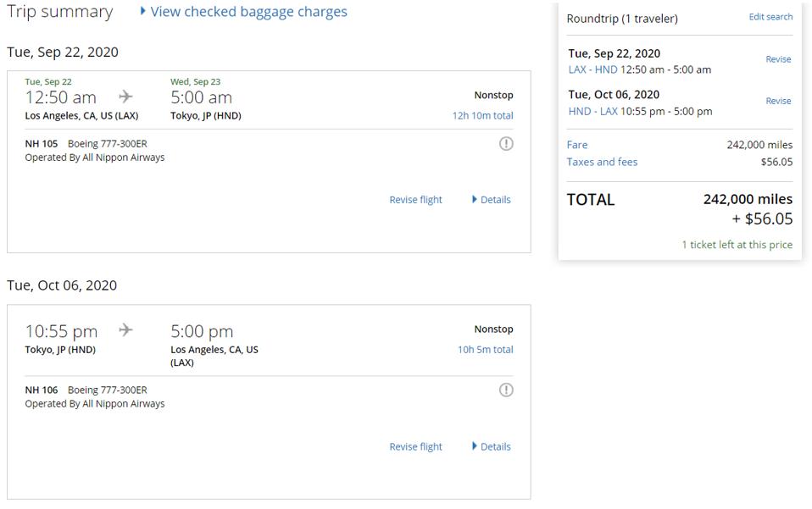The width and height of the screenshot is (812, 509).
Task: Click info icon for flight NH 105
Action: click(506, 144)
